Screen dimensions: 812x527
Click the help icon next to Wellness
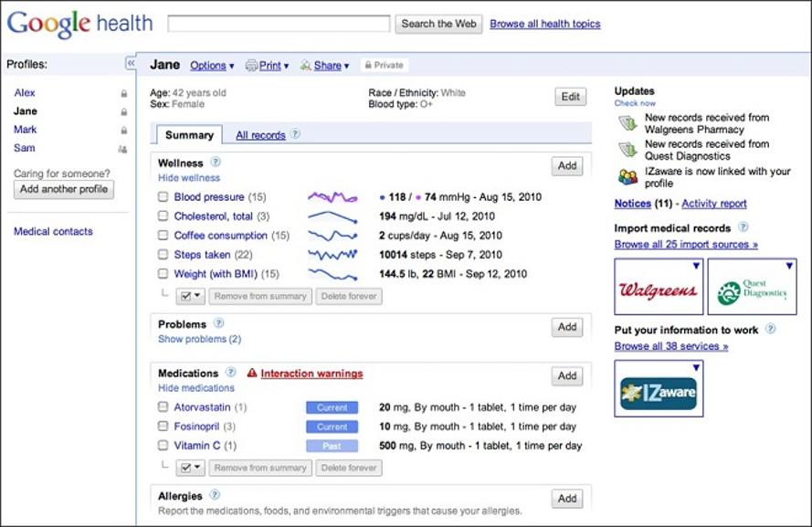[216, 162]
